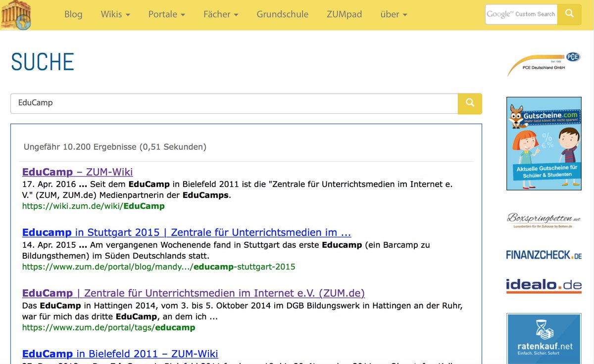The width and height of the screenshot is (594, 364).
Task: Expand the über dropdown
Action: coord(394,14)
